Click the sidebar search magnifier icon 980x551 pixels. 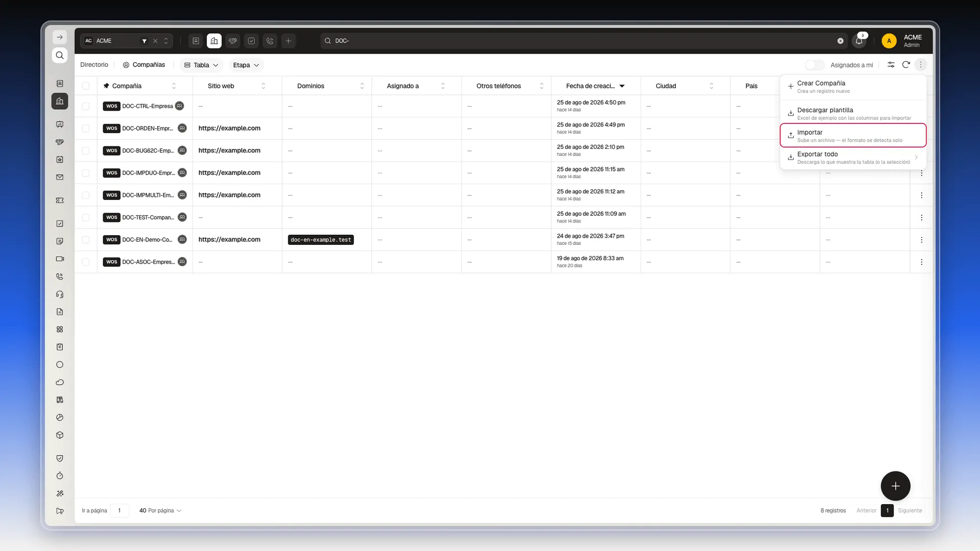tap(60, 55)
